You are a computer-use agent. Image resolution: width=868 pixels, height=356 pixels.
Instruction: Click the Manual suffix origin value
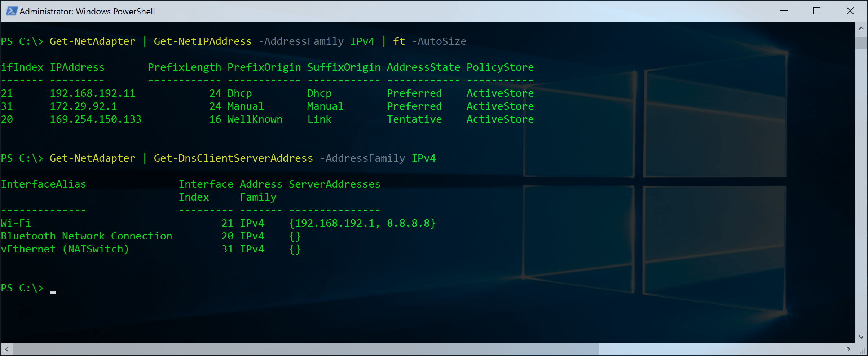[325, 106]
